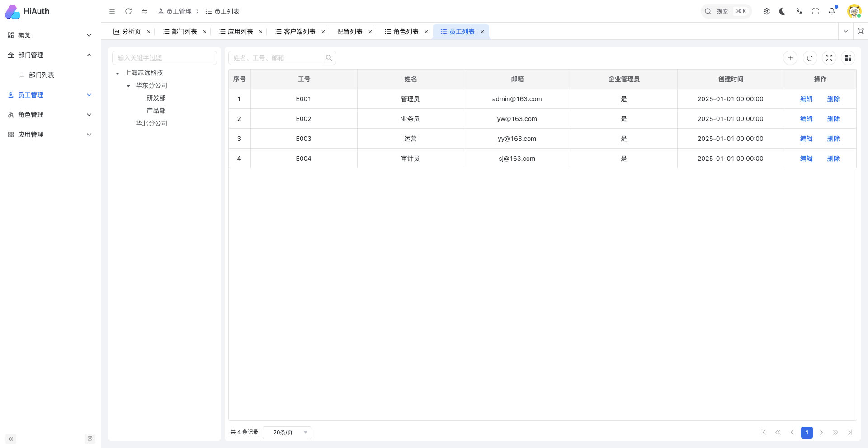
Task: Click the table fullscreen icon
Action: tap(829, 58)
